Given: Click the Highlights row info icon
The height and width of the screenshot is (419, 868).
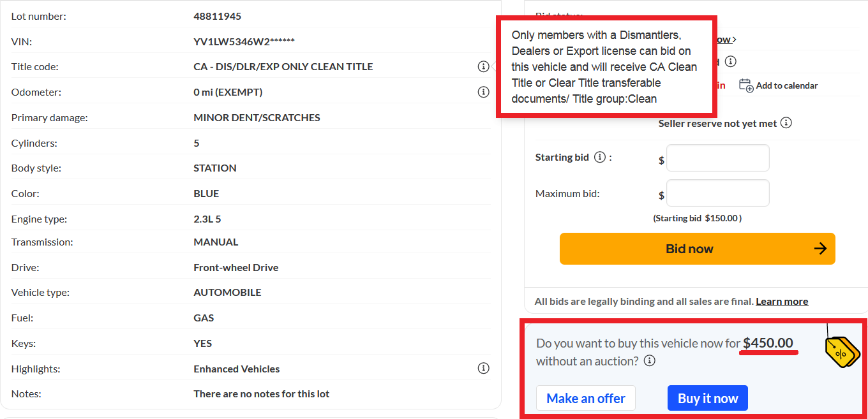Looking at the screenshot, I should pyautogui.click(x=483, y=368).
